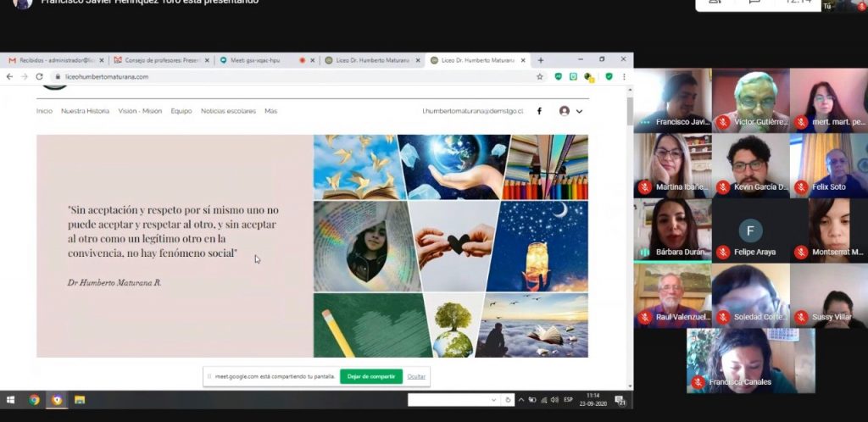
Task: Open the Vision - Mision page
Action: [x=140, y=111]
